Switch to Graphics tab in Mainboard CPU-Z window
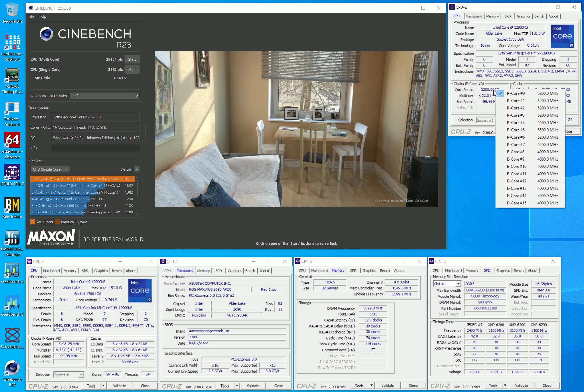Image resolution: width=584 pixels, height=392 pixels. [x=234, y=271]
